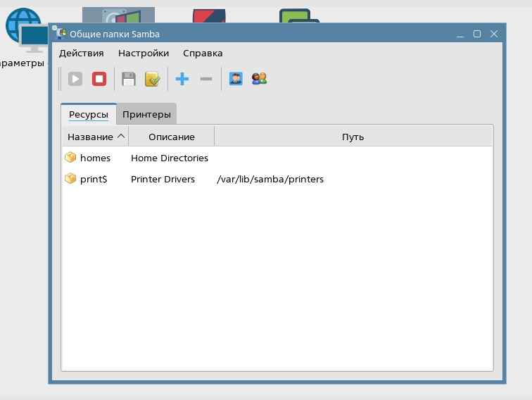Click the Printer Drivers description
The height and width of the screenshot is (400, 532).
click(x=163, y=180)
